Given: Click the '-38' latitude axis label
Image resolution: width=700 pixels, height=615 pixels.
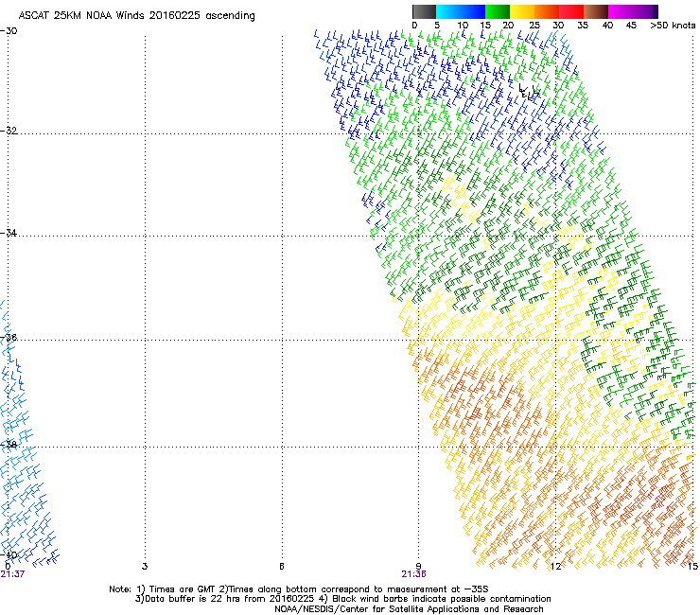Looking at the screenshot, I should (9, 444).
